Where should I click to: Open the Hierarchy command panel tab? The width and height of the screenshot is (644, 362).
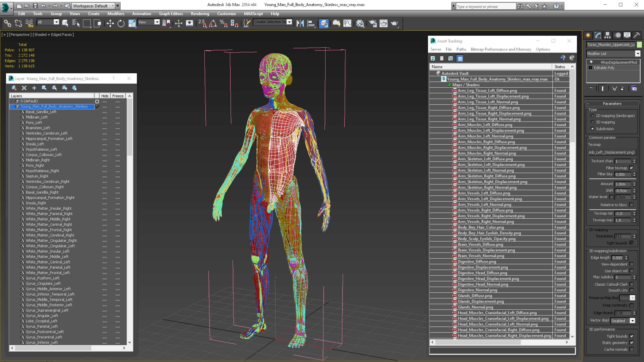608,35
